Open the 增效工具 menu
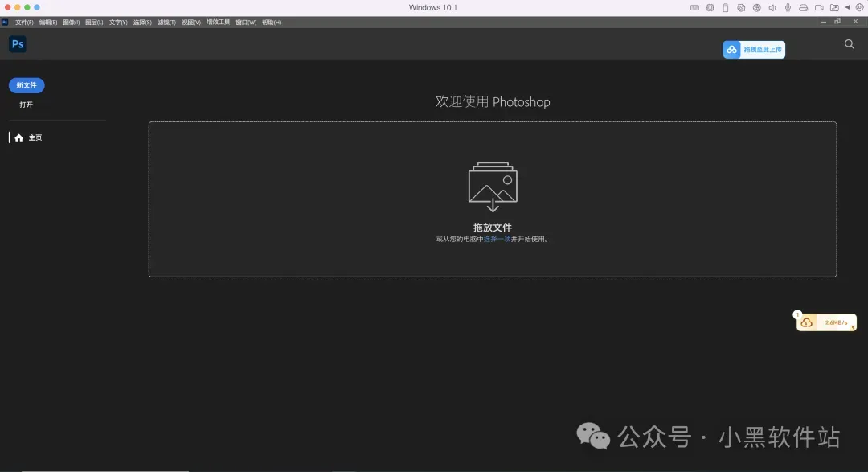 coord(218,23)
